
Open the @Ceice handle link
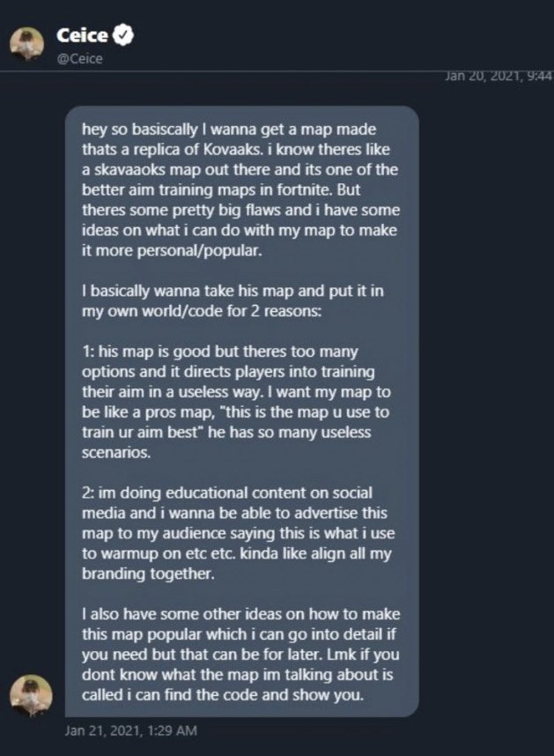(79, 59)
